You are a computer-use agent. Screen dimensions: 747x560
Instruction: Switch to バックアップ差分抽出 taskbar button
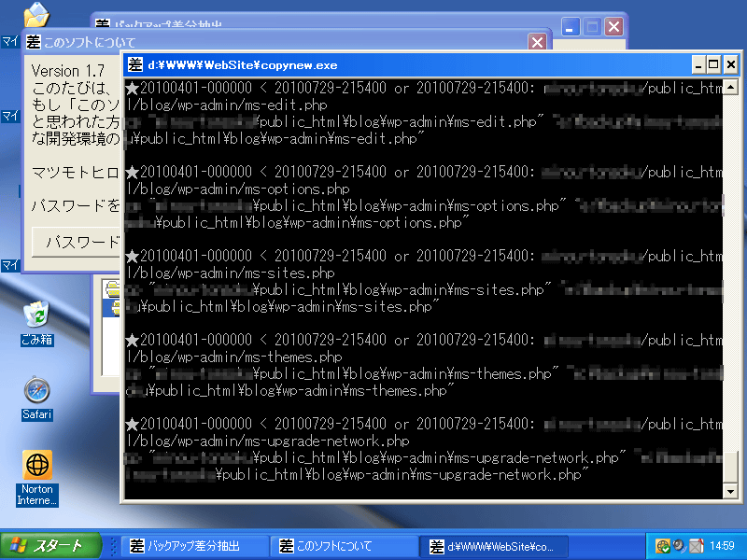click(195, 546)
